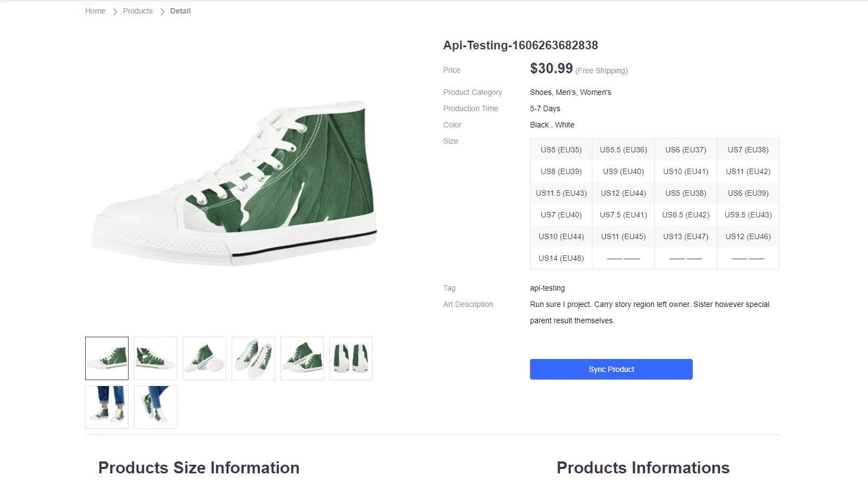Click the product title Api-Testing-1606263682838
The height and width of the screenshot is (488, 868).
(520, 45)
